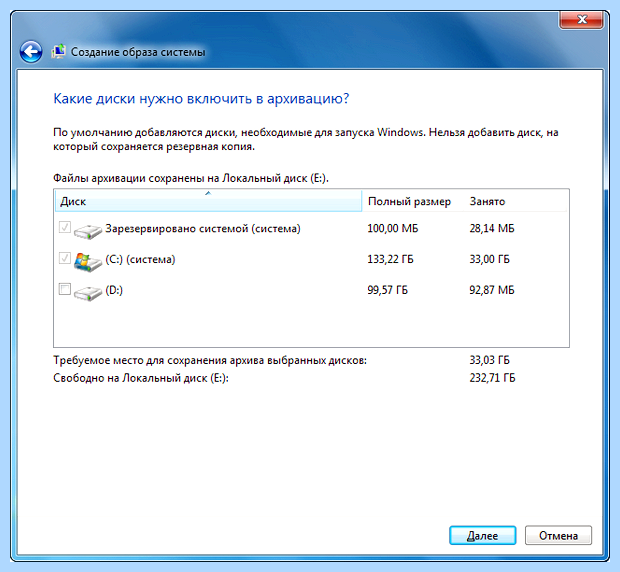Click the 'Файлы архивации сохранены на Локальный диск (E:).' line

pos(191,178)
